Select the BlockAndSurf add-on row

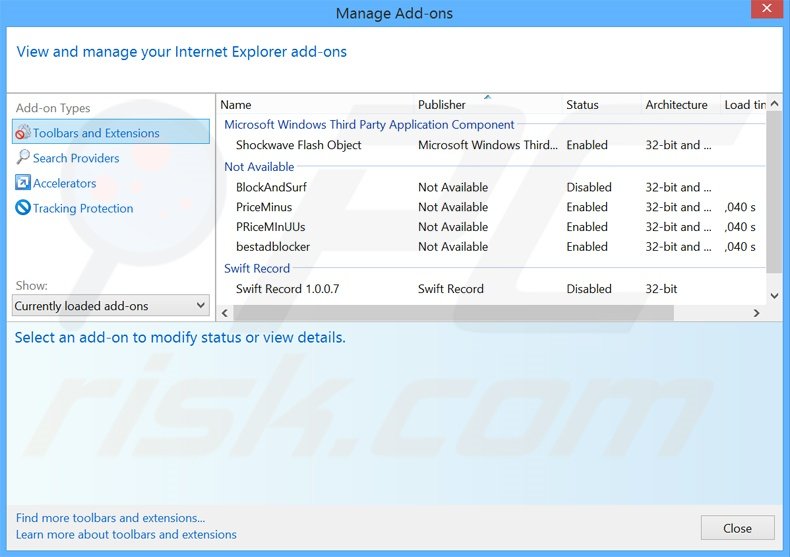[x=272, y=187]
